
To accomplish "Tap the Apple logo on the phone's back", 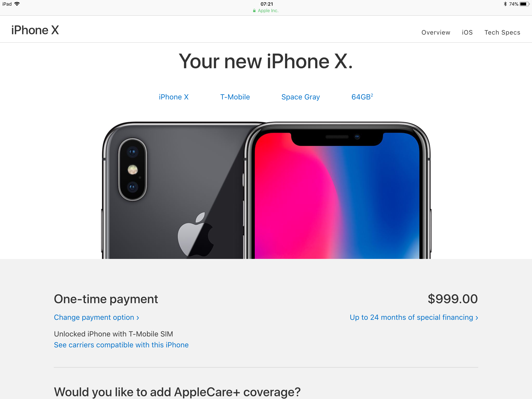I will coord(196,234).
